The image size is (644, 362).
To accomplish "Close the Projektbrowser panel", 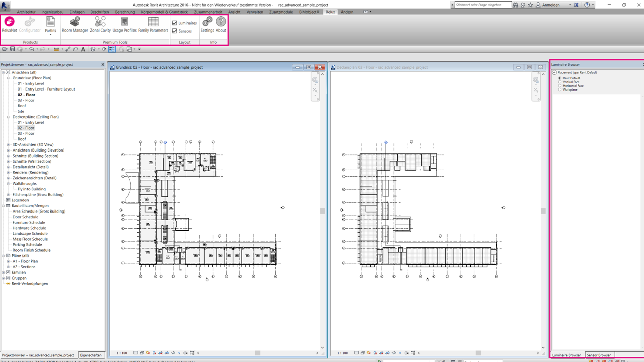I will (103, 64).
